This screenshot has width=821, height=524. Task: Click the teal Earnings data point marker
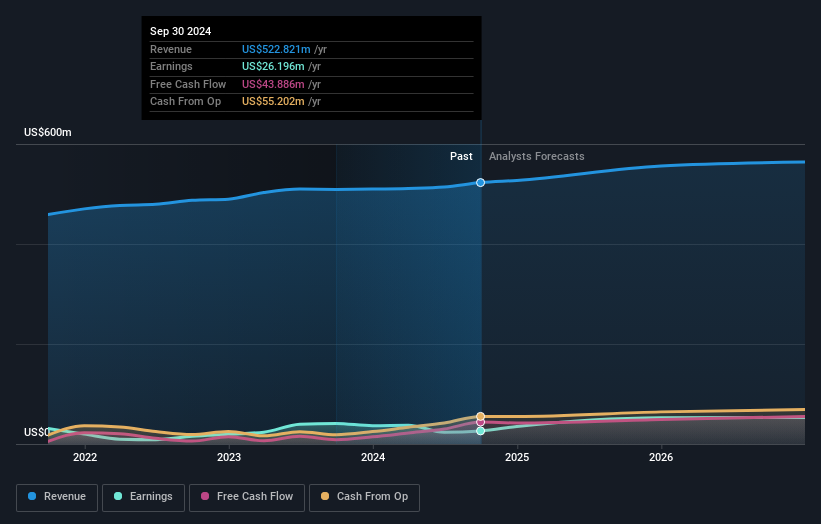tap(480, 431)
